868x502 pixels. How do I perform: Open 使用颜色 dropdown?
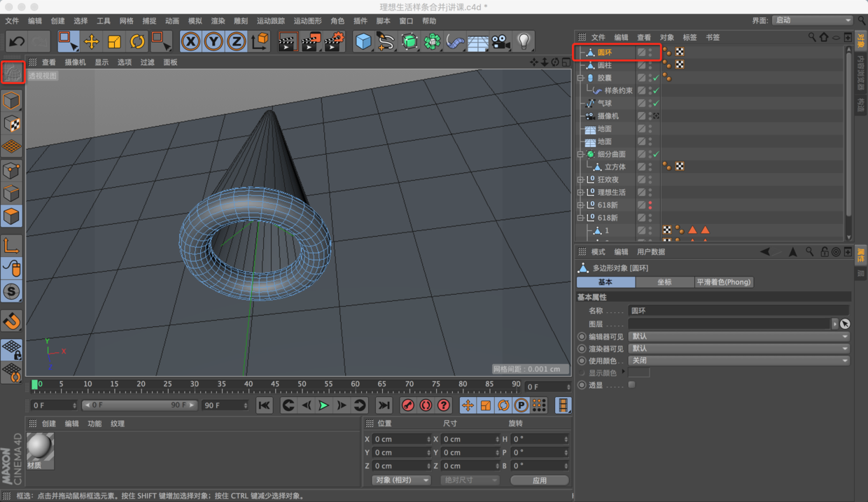point(738,361)
